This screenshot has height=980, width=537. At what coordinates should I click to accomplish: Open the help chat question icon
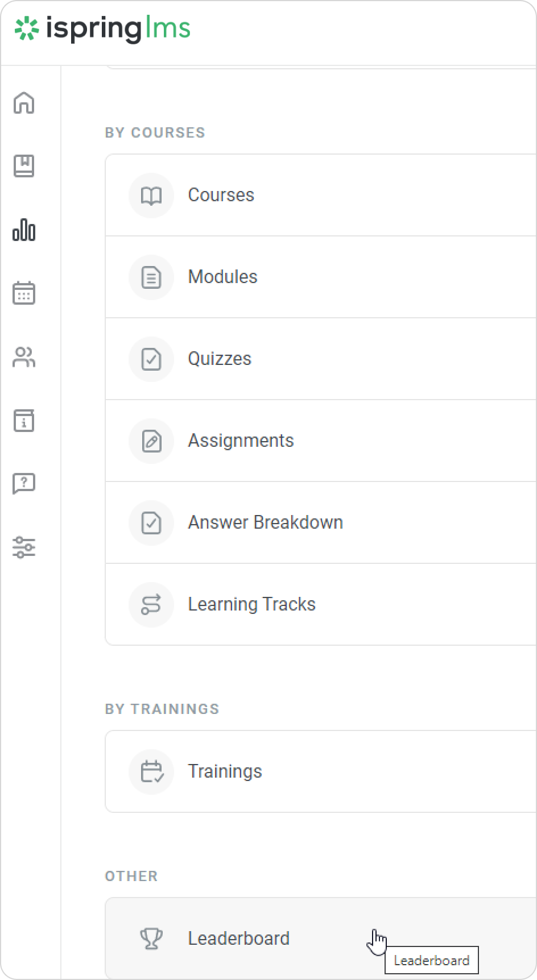[x=24, y=484]
